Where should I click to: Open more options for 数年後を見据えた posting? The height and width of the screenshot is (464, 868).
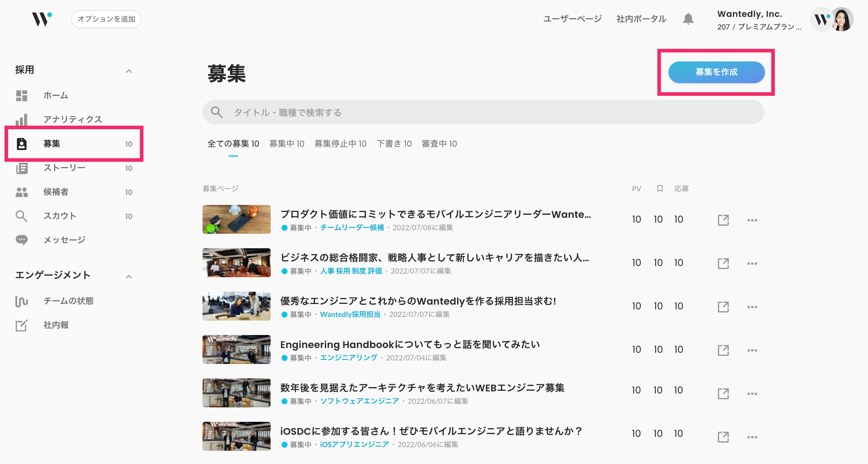click(x=752, y=393)
